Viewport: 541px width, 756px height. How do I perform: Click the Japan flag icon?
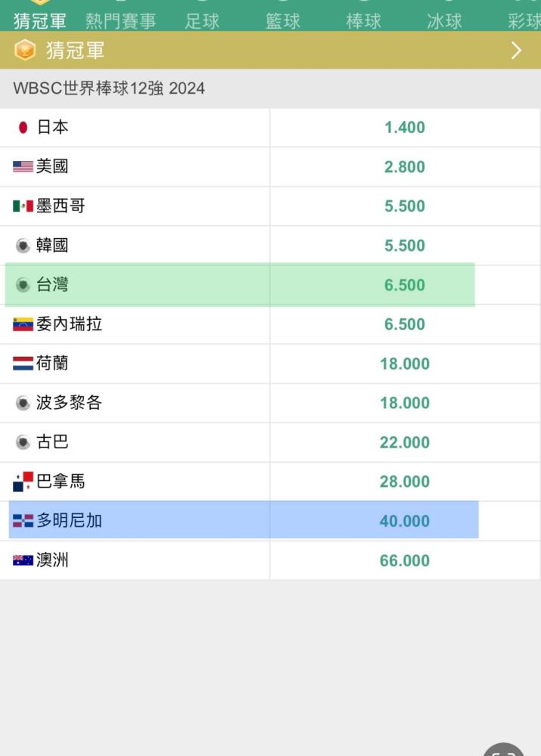click(x=23, y=127)
